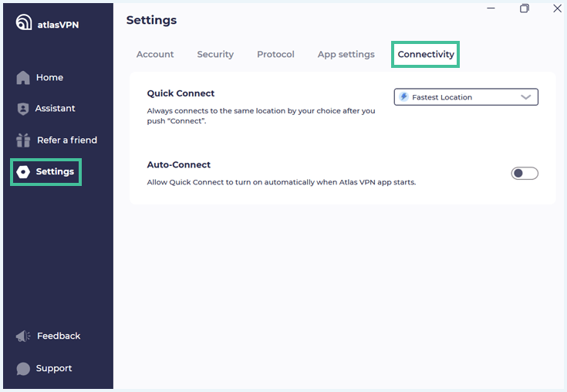This screenshot has width=567, height=392.
Task: Switch to the Account tab
Action: tap(155, 54)
